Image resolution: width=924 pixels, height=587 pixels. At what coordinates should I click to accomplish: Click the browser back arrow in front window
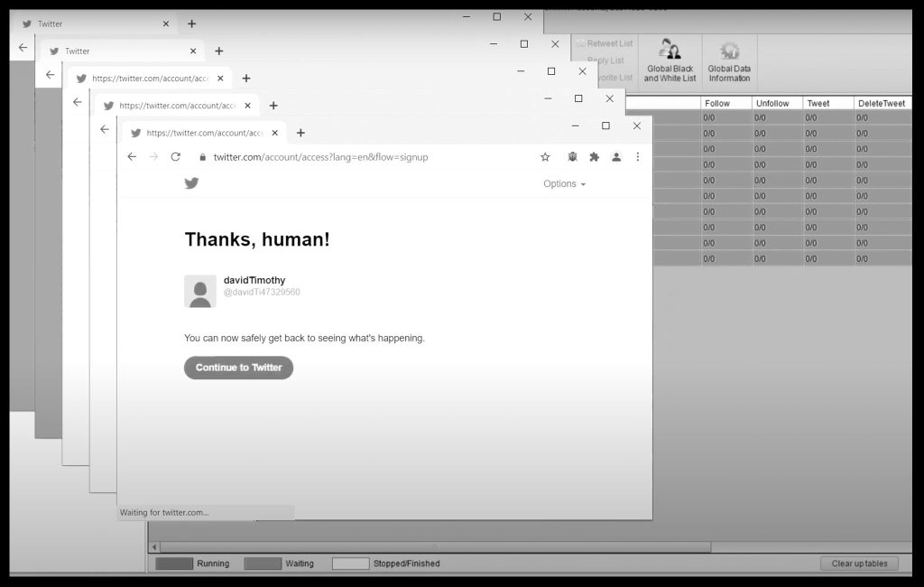click(132, 157)
